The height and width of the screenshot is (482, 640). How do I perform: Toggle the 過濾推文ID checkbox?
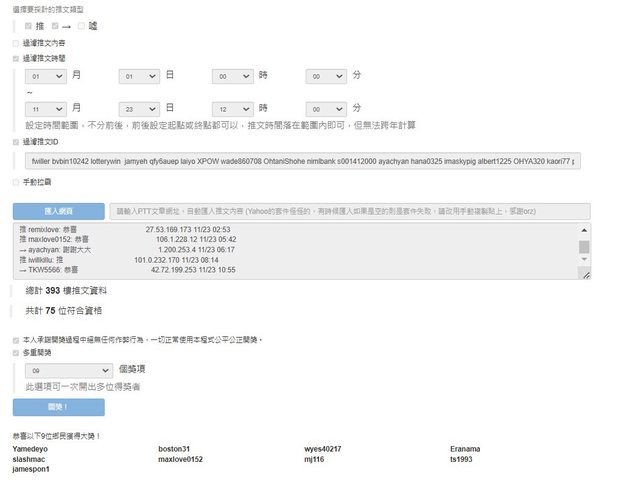(15, 142)
